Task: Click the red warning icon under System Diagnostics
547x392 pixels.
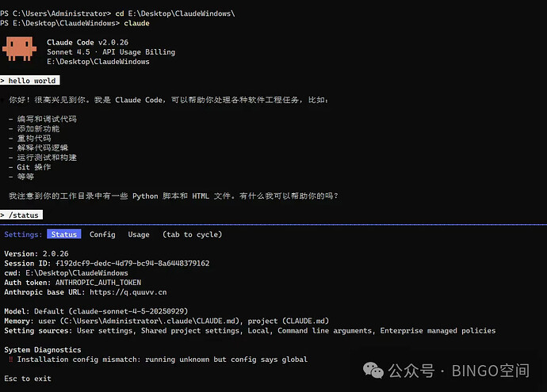Action: (x=10, y=360)
